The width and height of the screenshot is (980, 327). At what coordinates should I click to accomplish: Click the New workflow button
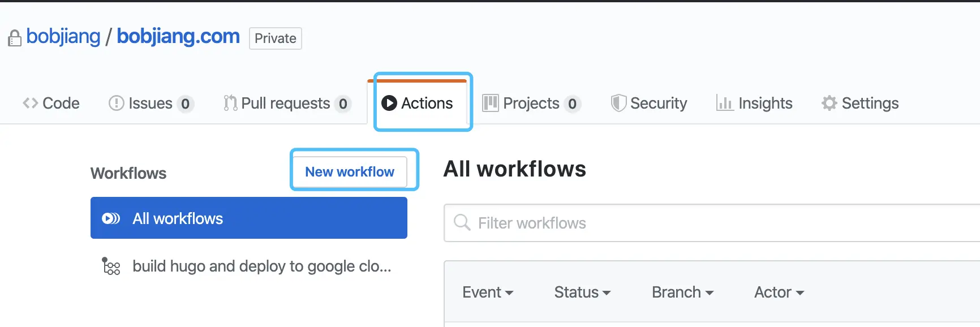349,171
